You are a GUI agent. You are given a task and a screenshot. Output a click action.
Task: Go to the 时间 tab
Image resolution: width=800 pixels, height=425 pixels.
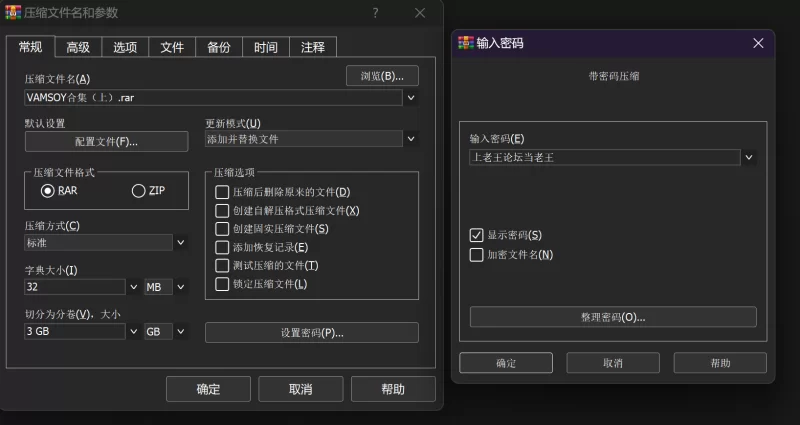[266, 47]
